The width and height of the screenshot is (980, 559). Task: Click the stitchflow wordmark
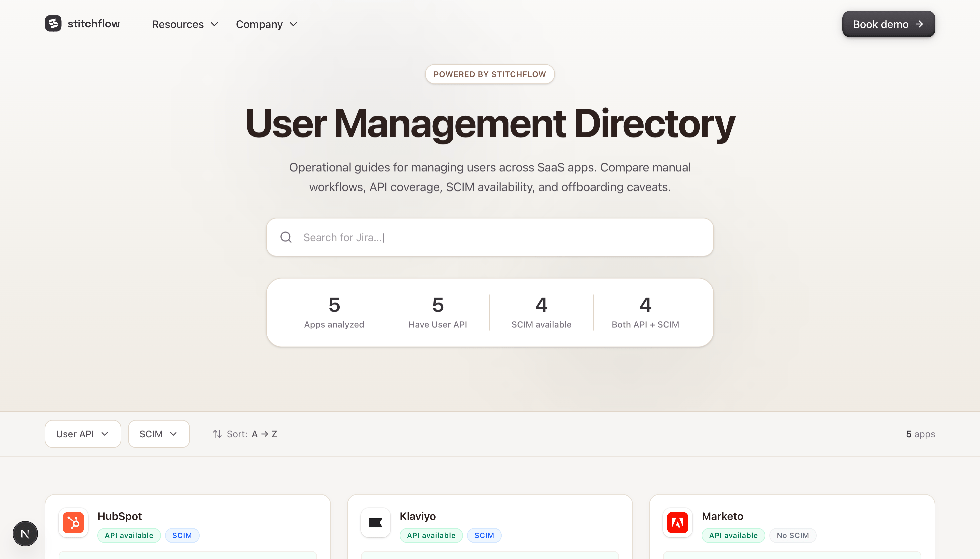93,24
